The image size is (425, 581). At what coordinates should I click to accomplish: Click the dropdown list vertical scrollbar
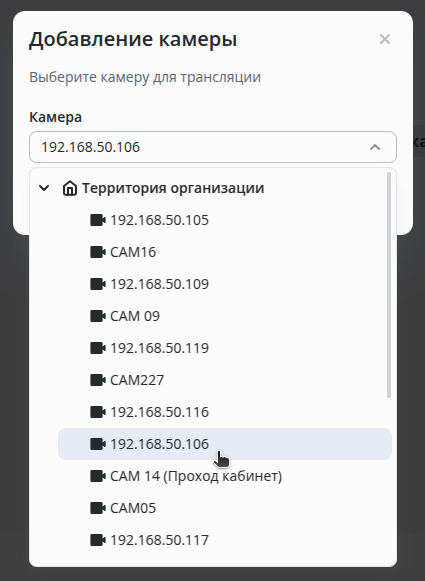(389, 285)
